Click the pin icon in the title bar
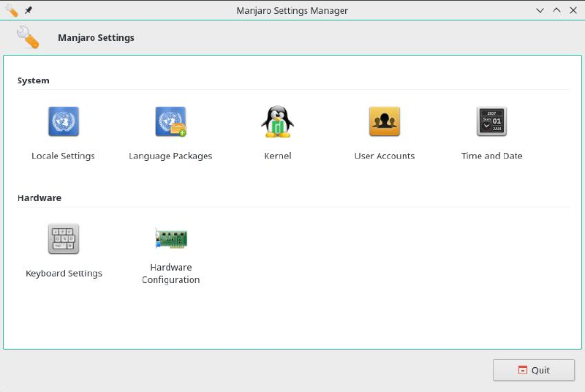585x392 pixels. coord(29,11)
